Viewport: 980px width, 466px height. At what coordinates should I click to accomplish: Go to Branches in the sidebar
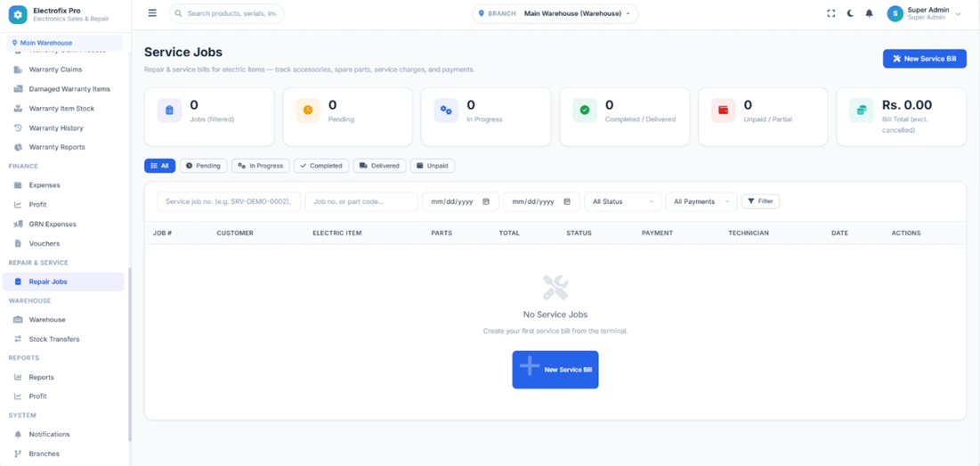(44, 454)
